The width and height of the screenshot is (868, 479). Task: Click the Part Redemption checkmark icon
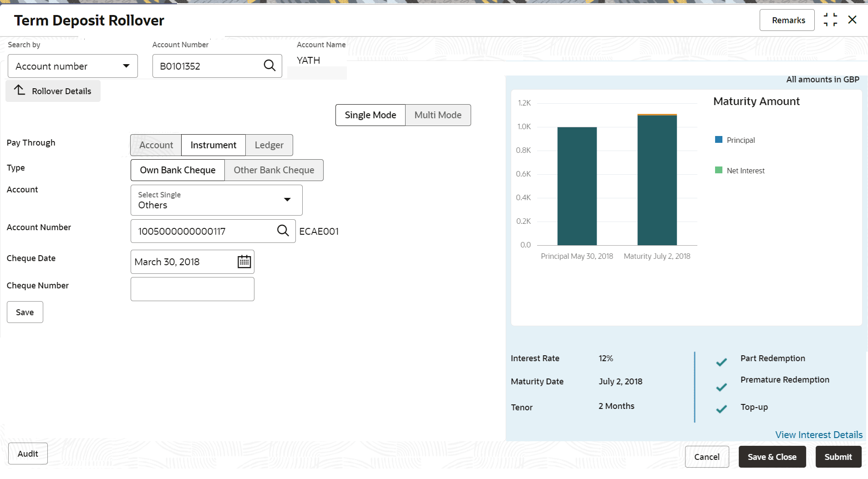[x=721, y=362]
